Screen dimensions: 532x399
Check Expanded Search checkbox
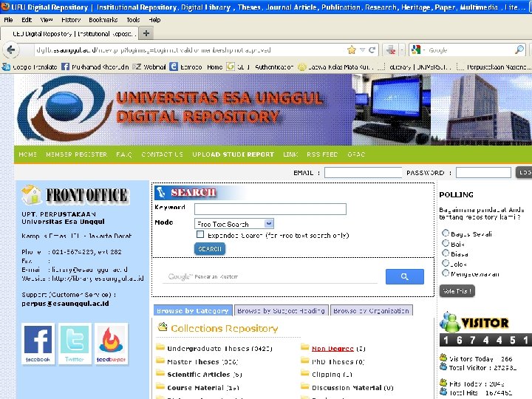200,234
